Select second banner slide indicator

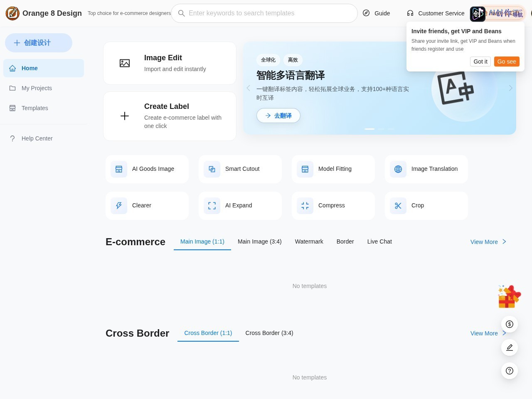point(381,129)
